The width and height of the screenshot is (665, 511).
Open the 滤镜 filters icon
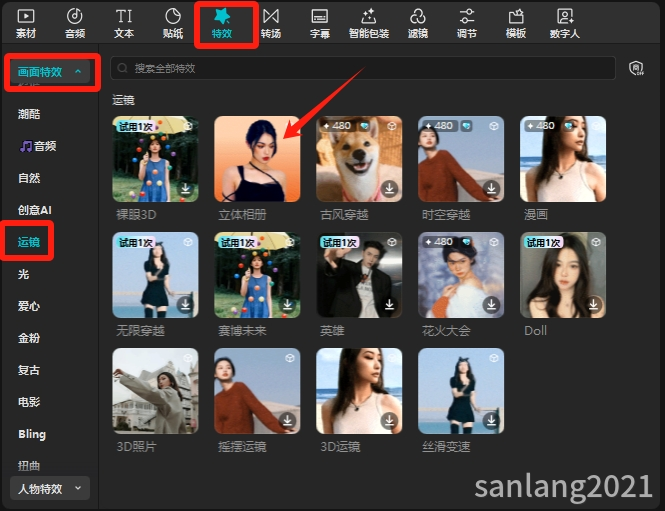418,17
